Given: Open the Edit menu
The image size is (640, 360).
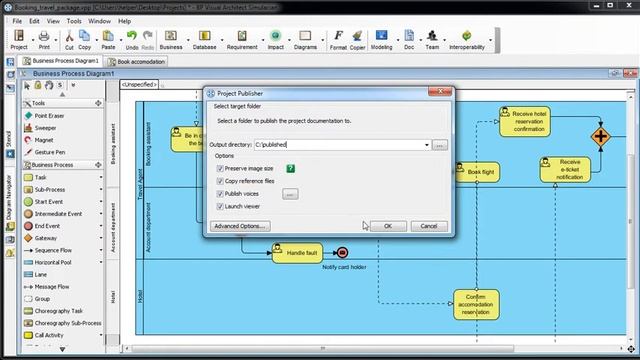Looking at the screenshot, I should click(34, 21).
